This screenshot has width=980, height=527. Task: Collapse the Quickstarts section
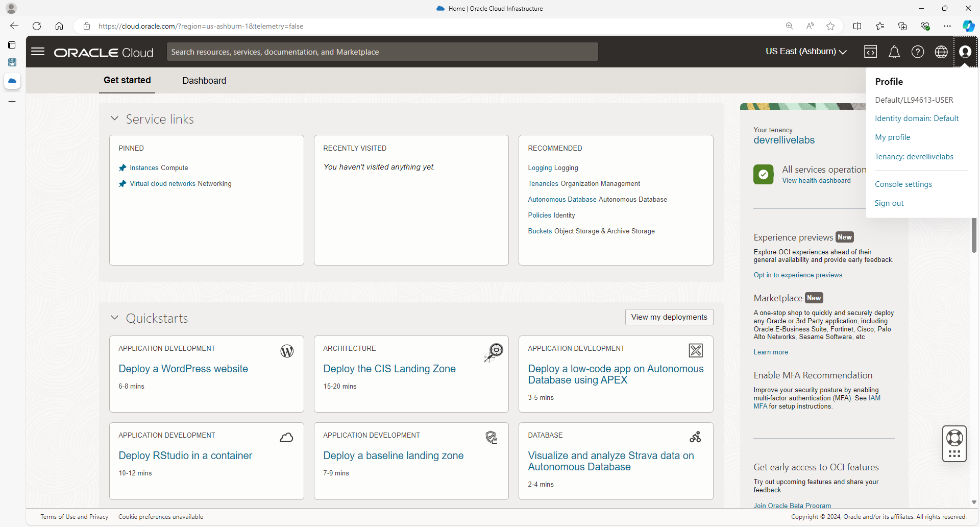point(115,318)
